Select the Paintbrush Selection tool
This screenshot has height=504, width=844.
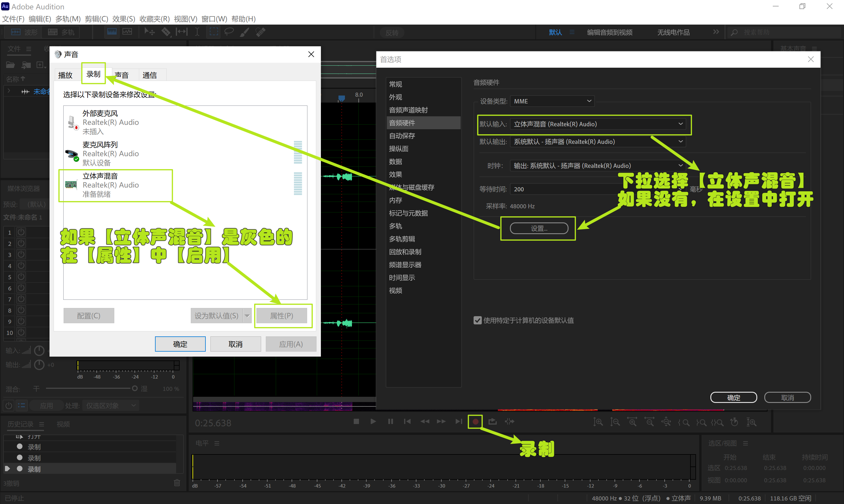pos(244,32)
